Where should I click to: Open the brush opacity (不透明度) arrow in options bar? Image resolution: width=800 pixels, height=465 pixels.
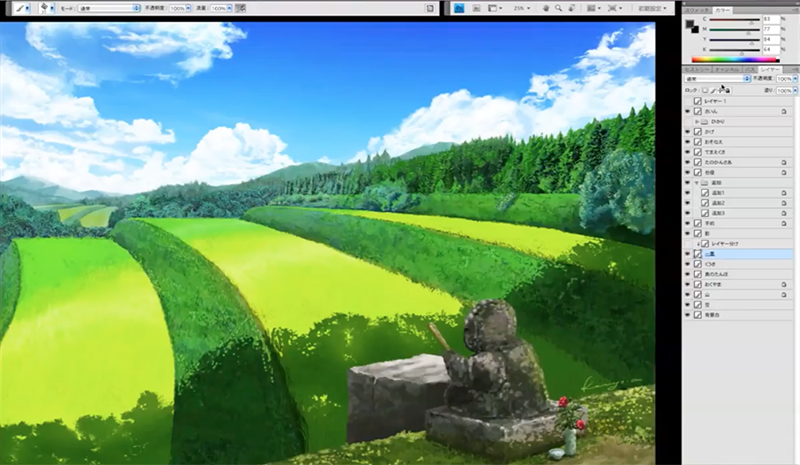[188, 8]
